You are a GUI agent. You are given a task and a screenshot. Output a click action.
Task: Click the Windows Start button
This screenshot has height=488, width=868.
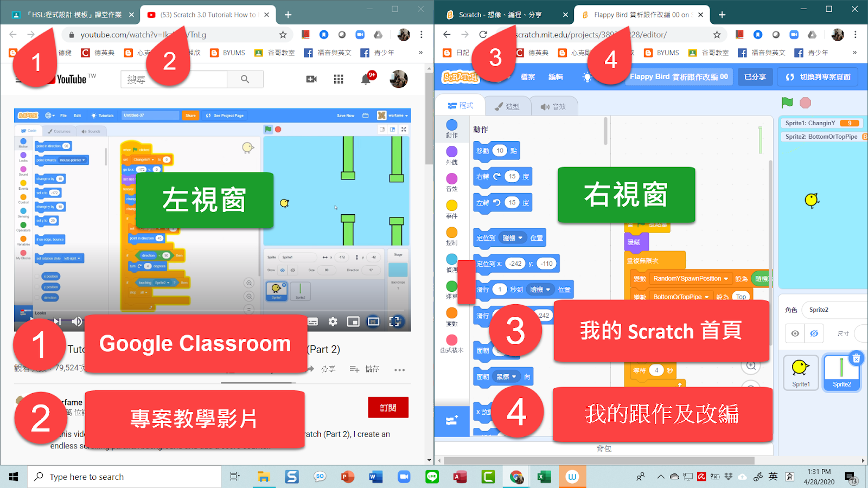14,477
